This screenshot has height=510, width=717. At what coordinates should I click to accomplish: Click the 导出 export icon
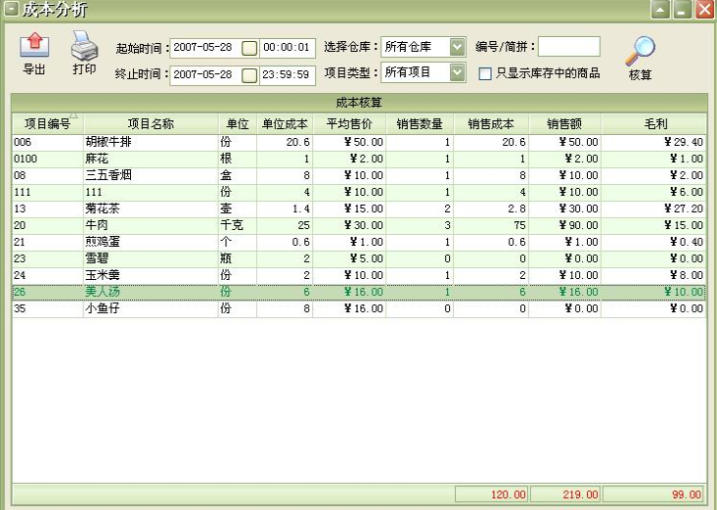click(x=34, y=46)
